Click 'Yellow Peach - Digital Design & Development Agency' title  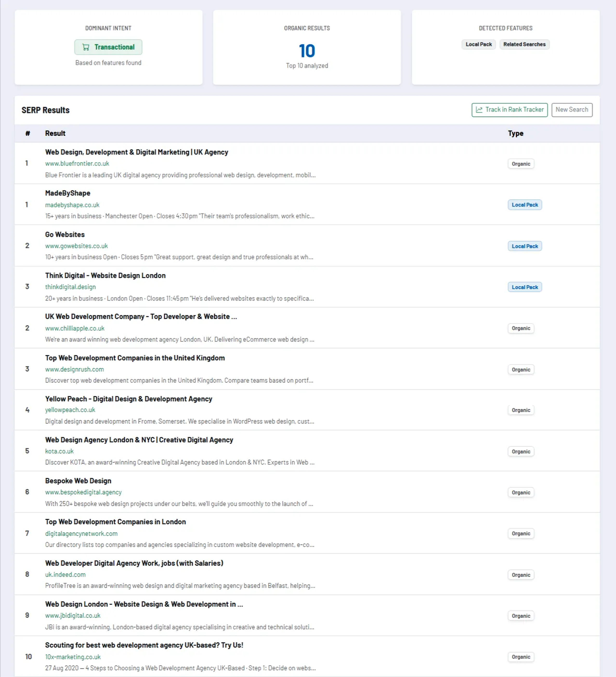coord(129,398)
